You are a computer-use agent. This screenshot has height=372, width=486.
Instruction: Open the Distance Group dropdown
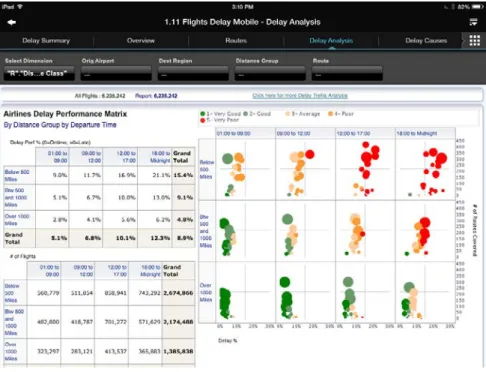(x=270, y=73)
